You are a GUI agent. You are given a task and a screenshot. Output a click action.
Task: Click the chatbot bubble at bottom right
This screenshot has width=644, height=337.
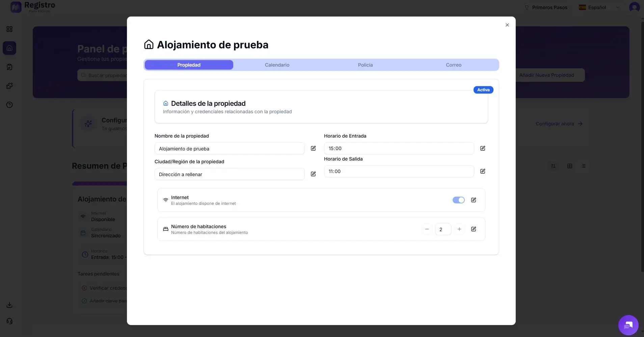(x=628, y=325)
